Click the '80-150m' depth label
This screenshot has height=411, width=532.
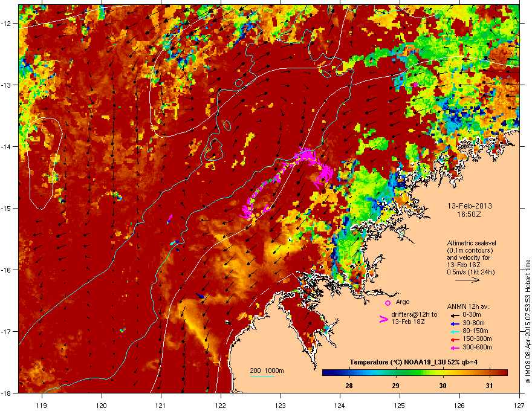[475, 331]
